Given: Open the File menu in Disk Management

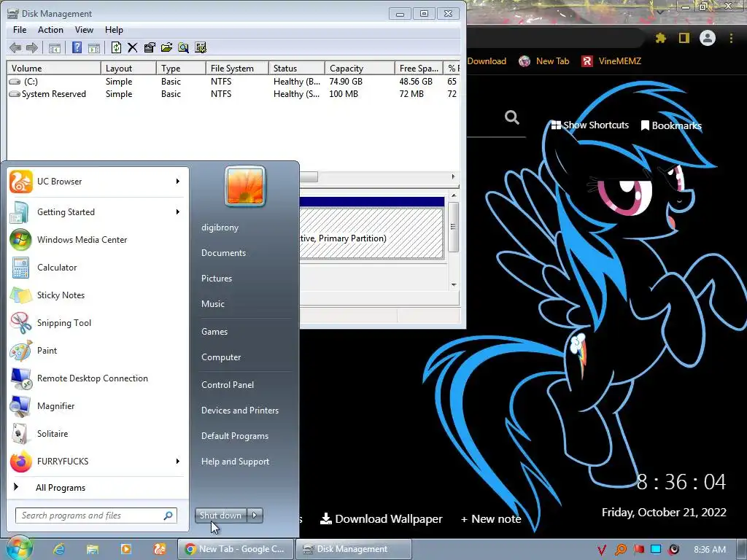Looking at the screenshot, I should tap(20, 29).
